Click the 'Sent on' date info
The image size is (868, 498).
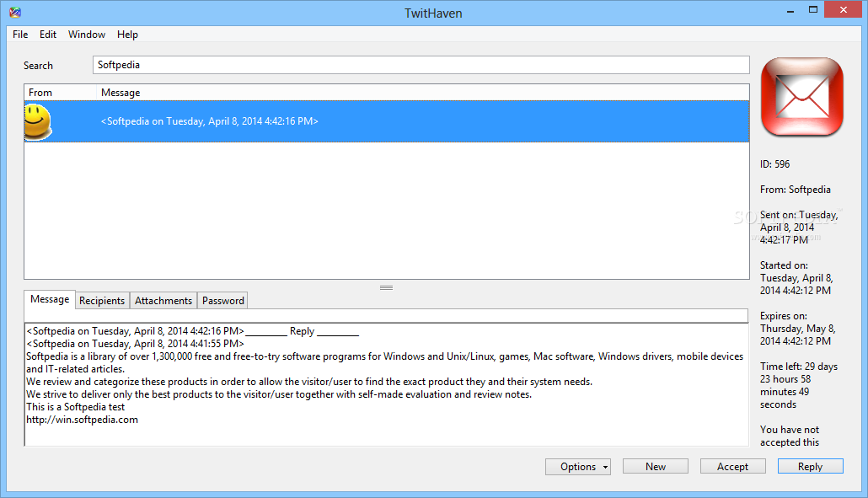point(799,228)
